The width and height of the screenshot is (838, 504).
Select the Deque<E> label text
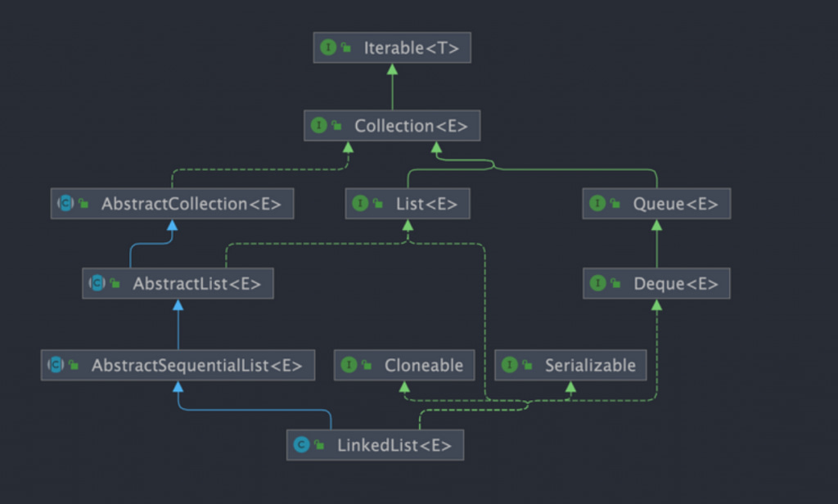[675, 284]
